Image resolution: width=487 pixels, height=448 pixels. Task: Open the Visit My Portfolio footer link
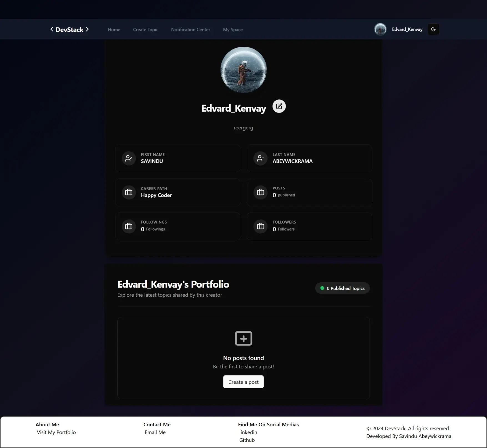pos(56,432)
